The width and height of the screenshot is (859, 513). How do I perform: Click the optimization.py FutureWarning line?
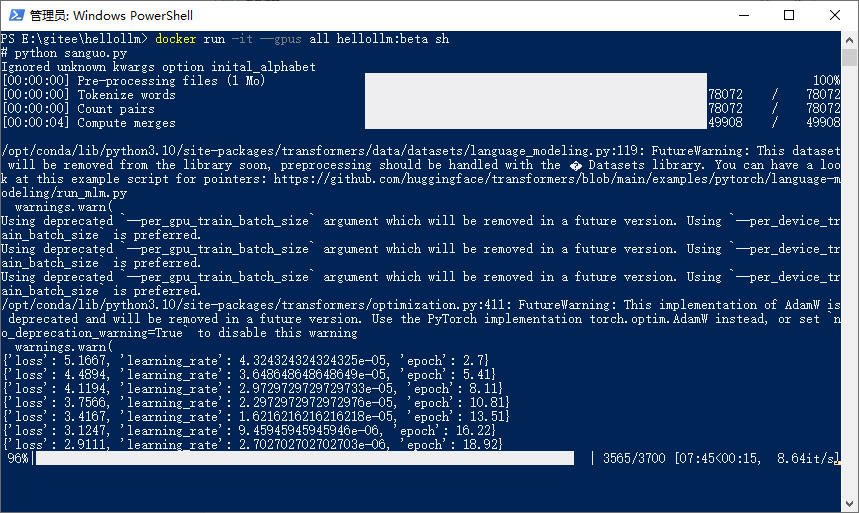click(421, 305)
